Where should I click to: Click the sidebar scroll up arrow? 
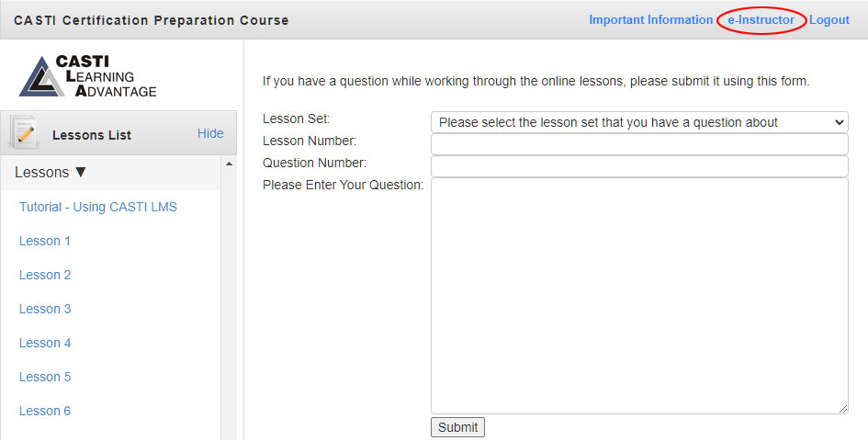pos(230,164)
